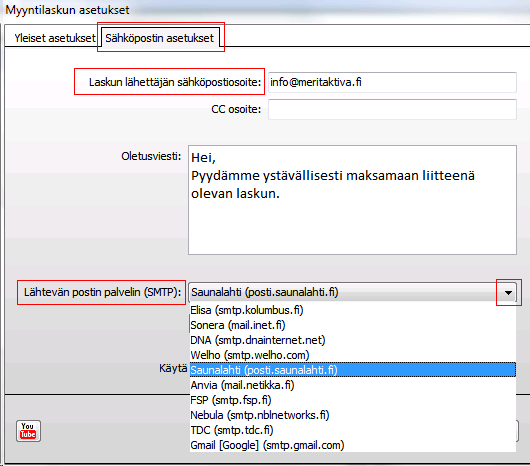
Task: Switch to Yleiset asetukset tab
Action: tap(55, 38)
